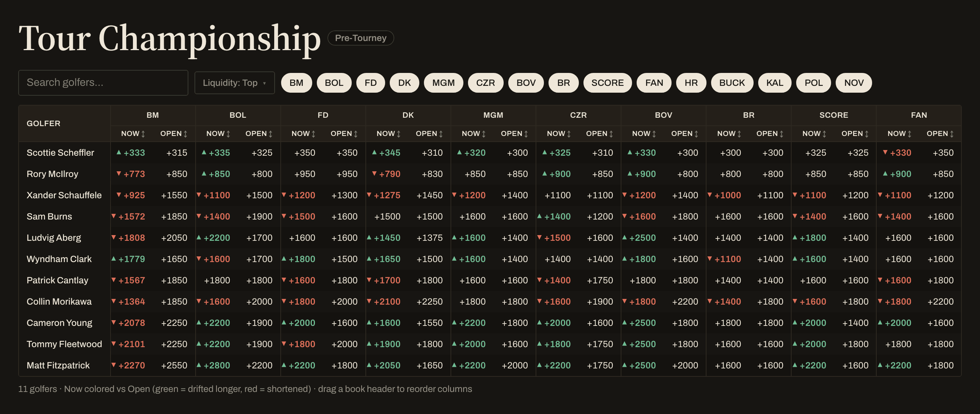Sort by BOV NOW column arrow
Viewport: 980px width, 414px height.
pyautogui.click(x=654, y=134)
